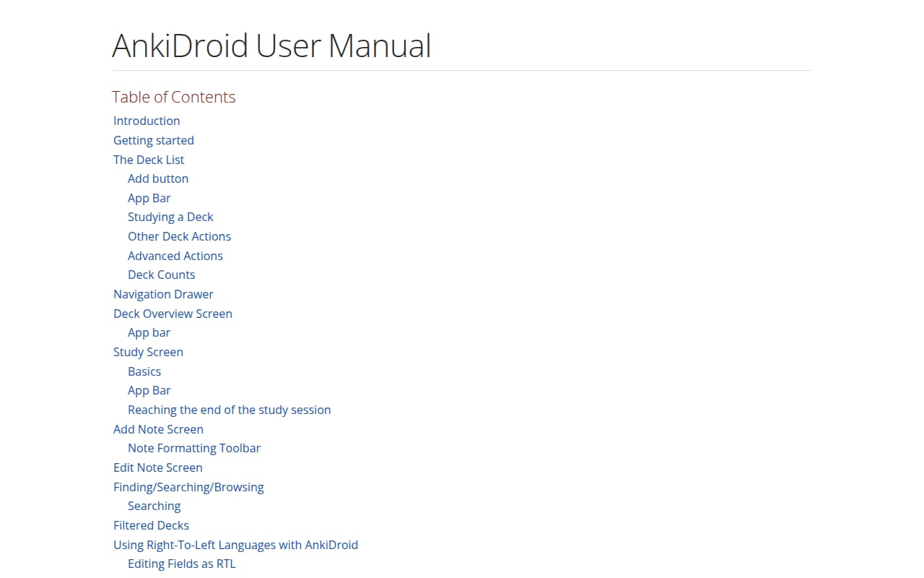Open the Finding/Searching/Browsing link

click(188, 487)
